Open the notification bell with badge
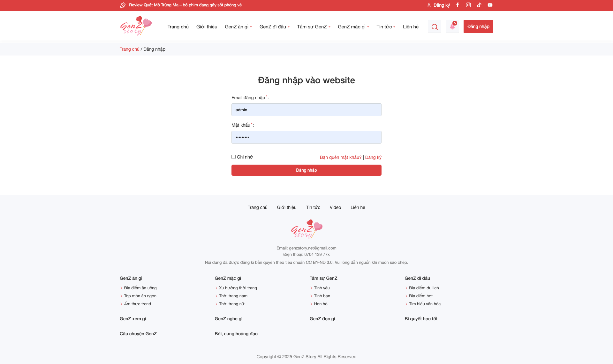This screenshot has width=613, height=364. click(x=452, y=26)
